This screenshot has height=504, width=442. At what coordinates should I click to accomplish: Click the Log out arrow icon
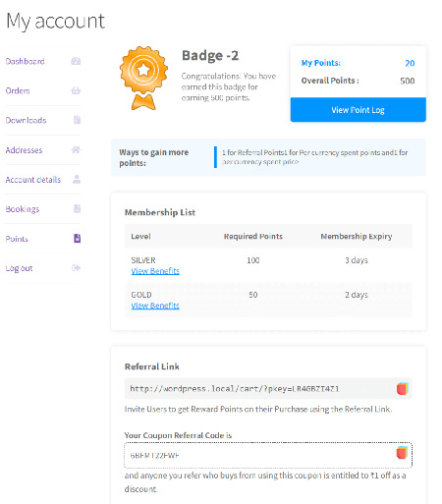tap(76, 268)
